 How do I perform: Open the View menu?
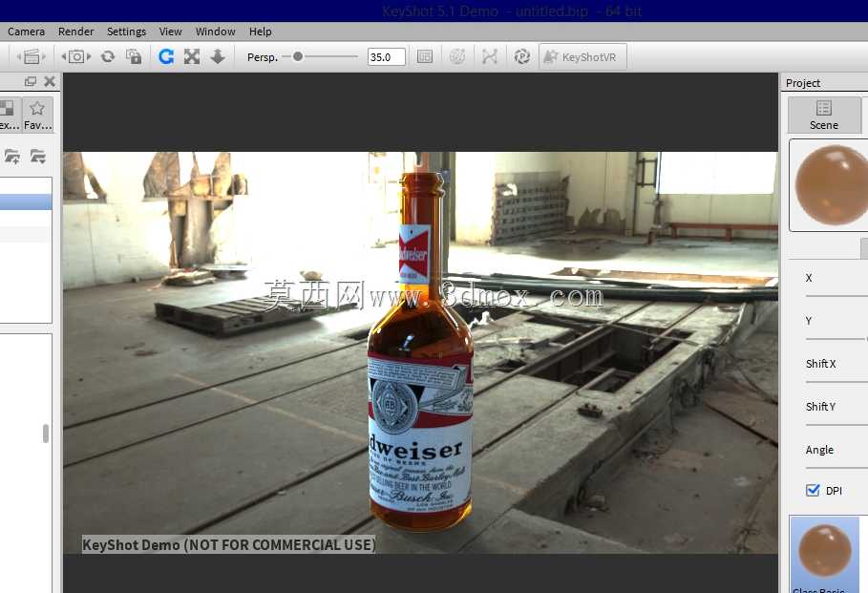click(171, 32)
